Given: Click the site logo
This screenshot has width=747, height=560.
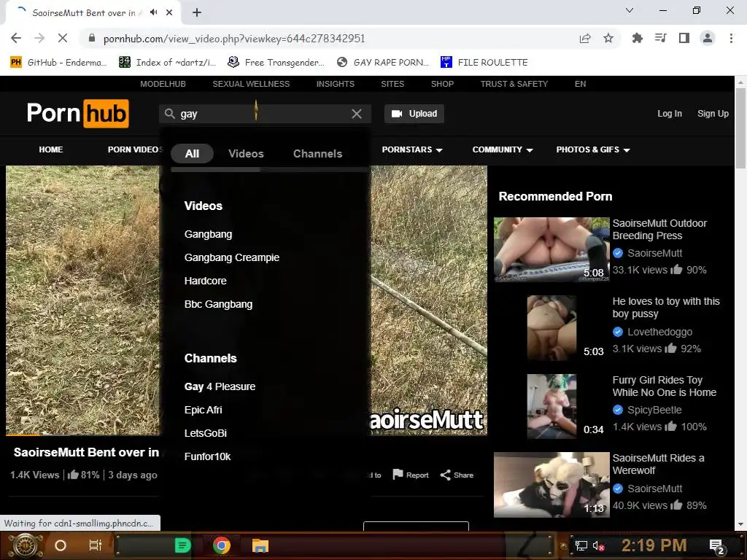Looking at the screenshot, I should (77, 113).
